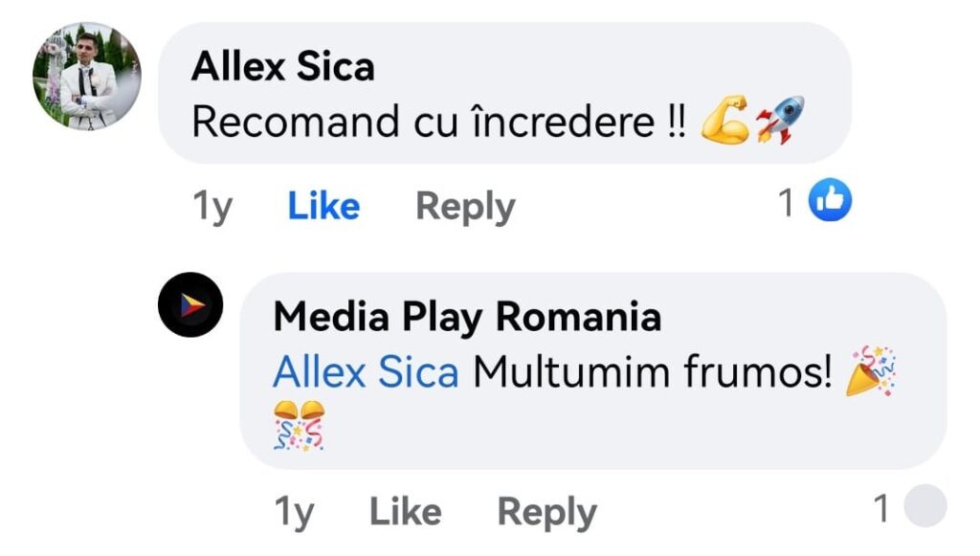Reply to the Media Play Romania comment
The image size is (980, 556).
(546, 513)
